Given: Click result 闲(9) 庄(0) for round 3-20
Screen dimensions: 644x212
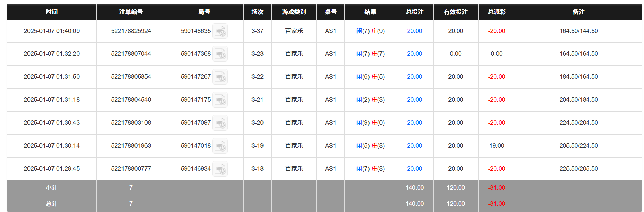Looking at the screenshot, I should (x=370, y=123).
